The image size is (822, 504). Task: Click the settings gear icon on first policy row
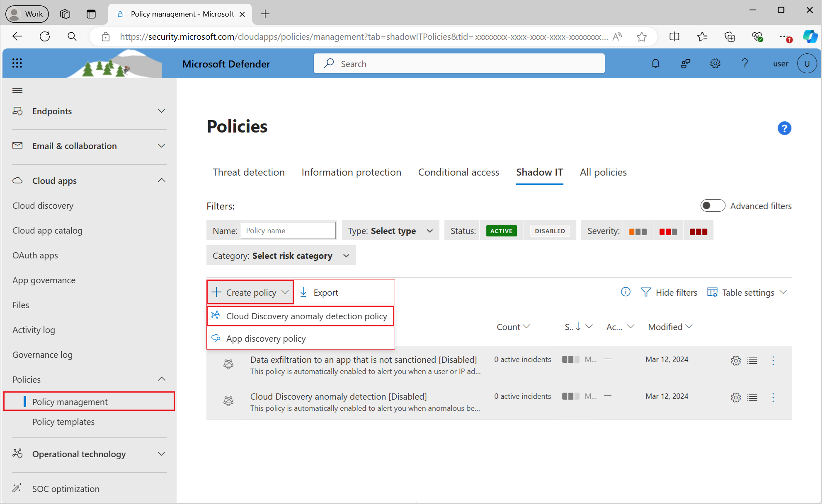735,359
